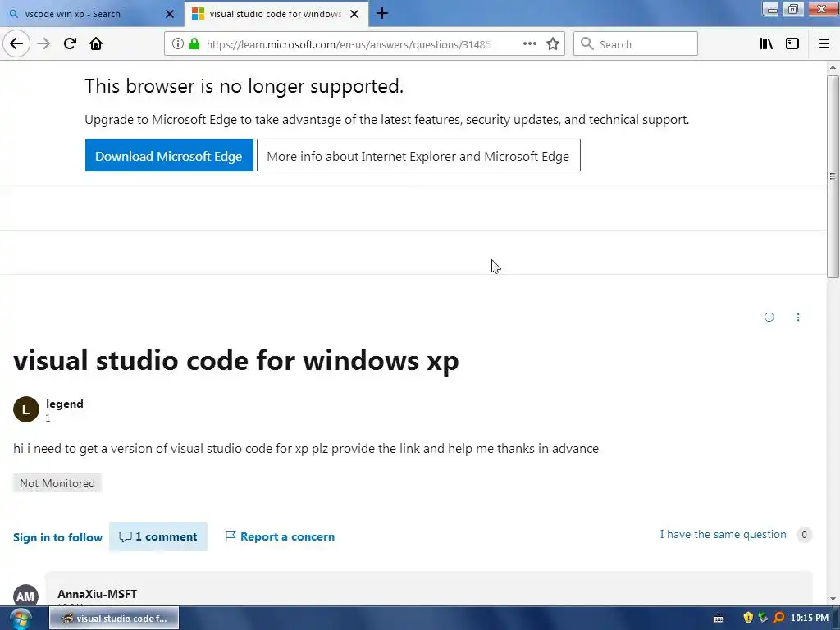Open AnnaXiu-MSFT's profile
Screen dimensions: 840x630
(x=98, y=594)
